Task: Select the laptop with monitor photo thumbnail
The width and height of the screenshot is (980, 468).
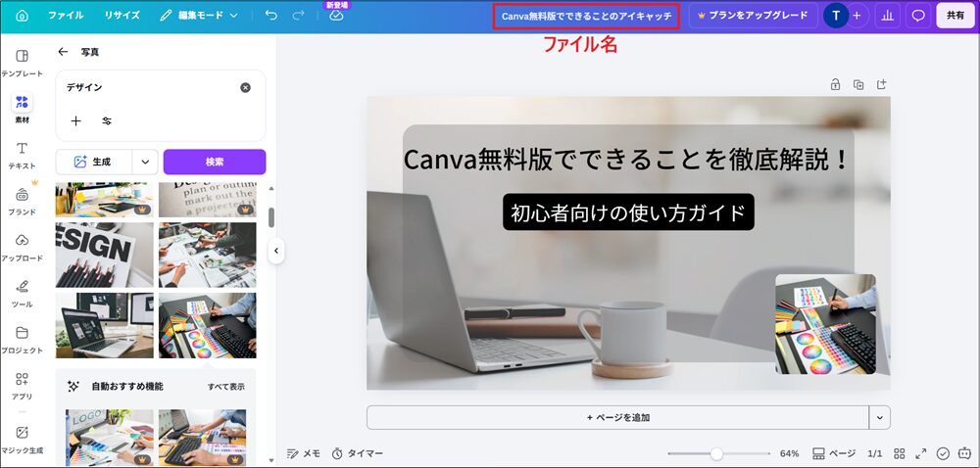Action: [105, 325]
